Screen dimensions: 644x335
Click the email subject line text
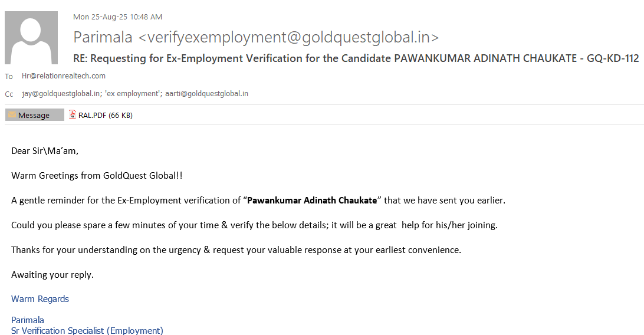point(356,58)
